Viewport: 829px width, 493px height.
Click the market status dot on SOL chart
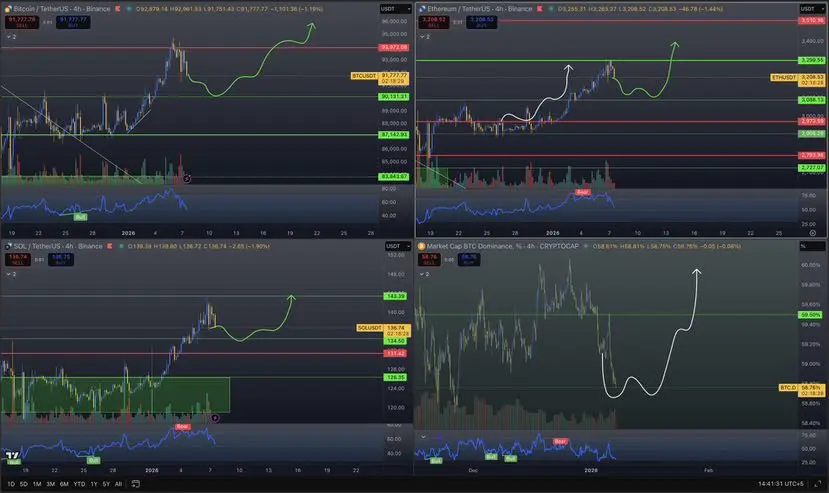[x=121, y=246]
